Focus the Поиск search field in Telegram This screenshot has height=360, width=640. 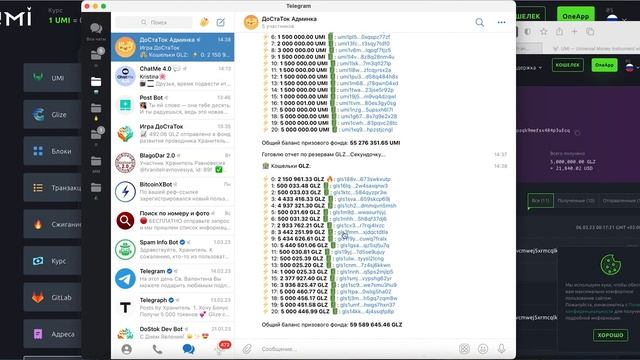tap(154, 22)
